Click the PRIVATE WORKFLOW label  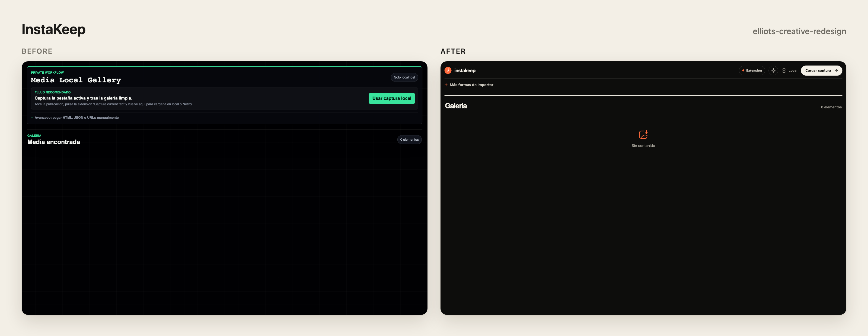click(47, 73)
